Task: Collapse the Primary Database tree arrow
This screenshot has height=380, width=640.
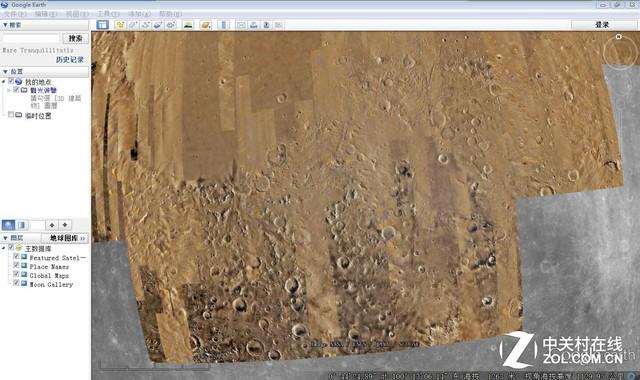Action: (x=4, y=248)
